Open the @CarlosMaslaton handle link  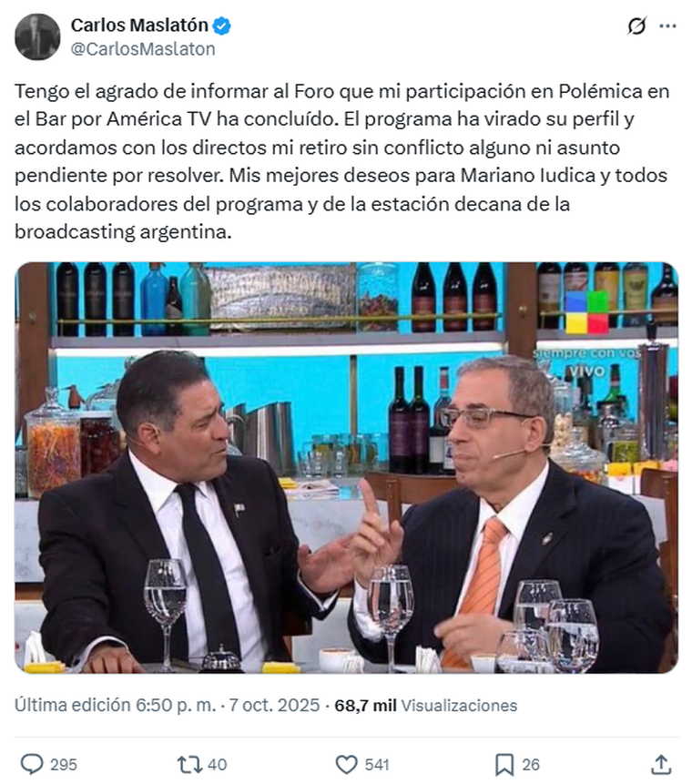(143, 49)
